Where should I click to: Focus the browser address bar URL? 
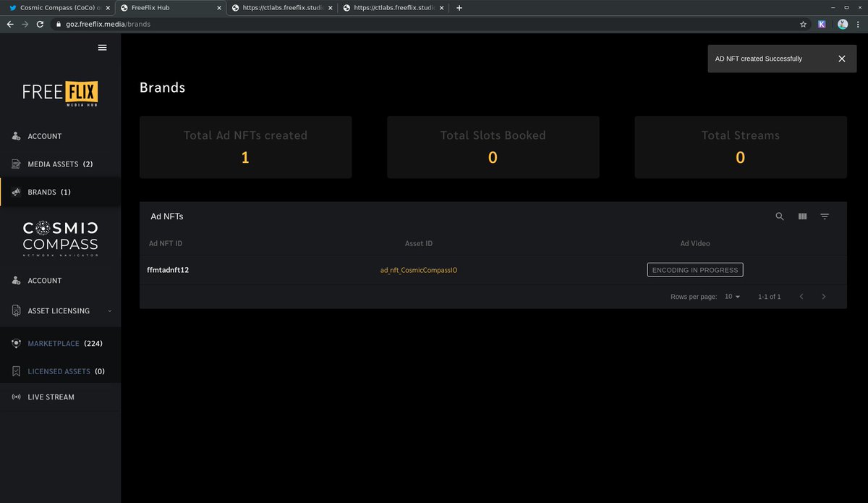[108, 24]
